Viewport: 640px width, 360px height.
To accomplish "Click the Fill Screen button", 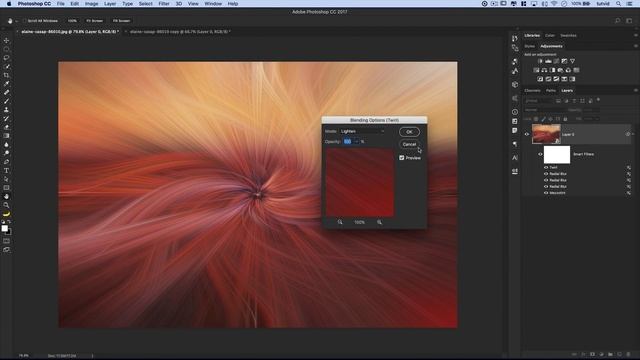I will tap(121, 20).
